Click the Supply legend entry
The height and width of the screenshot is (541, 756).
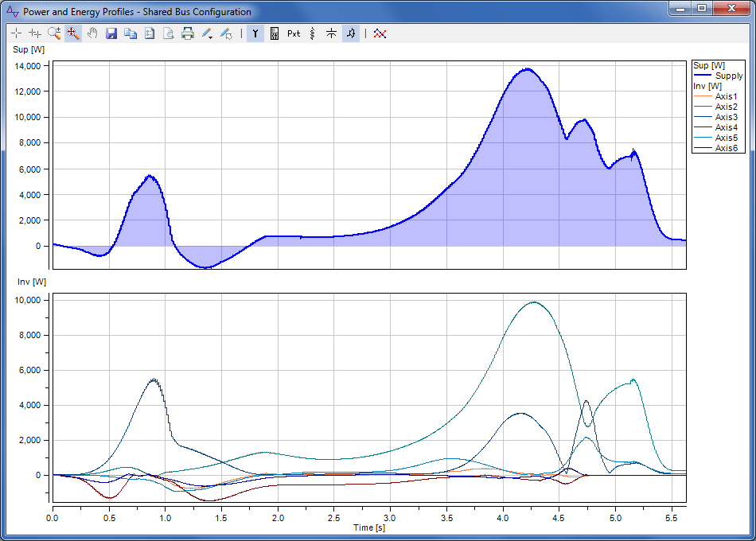click(x=728, y=76)
